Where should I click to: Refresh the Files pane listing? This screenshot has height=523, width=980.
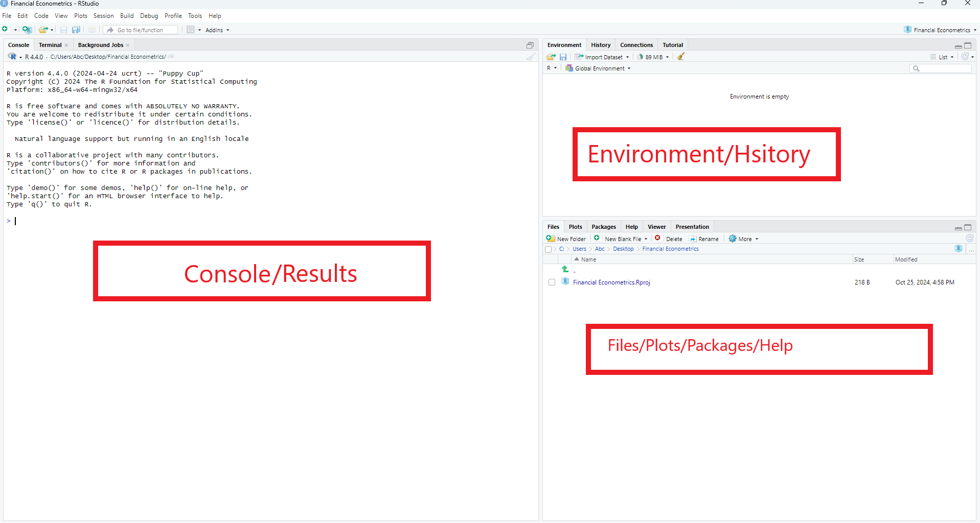[969, 239]
